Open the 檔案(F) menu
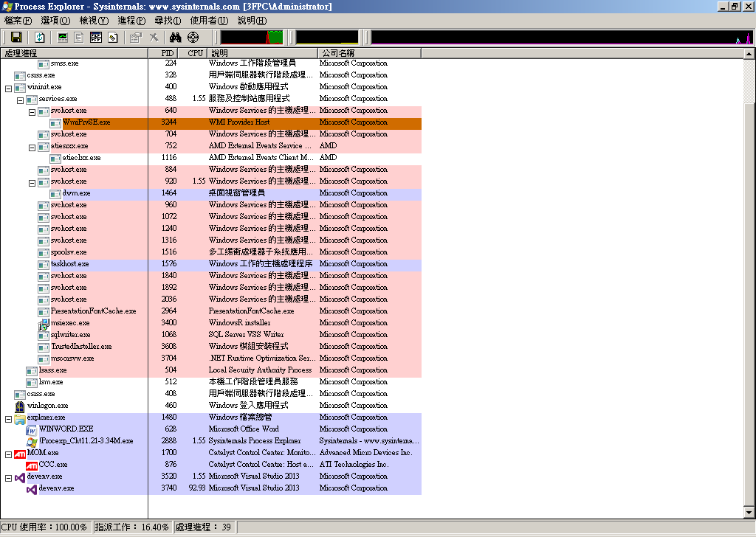 tap(18, 21)
